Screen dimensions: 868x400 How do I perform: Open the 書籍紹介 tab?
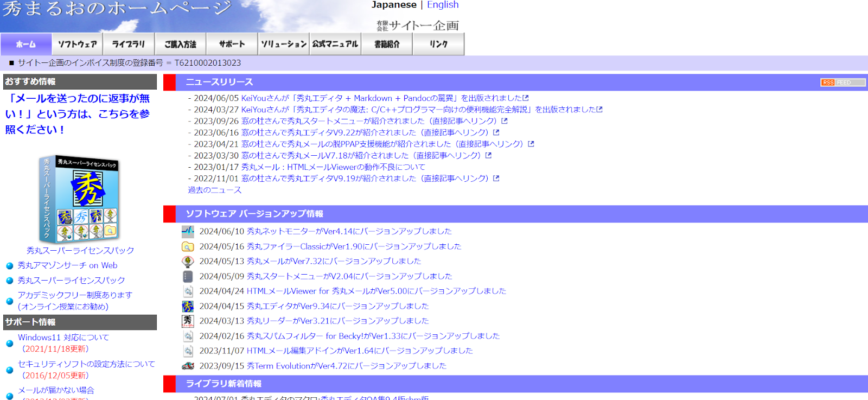click(x=387, y=44)
